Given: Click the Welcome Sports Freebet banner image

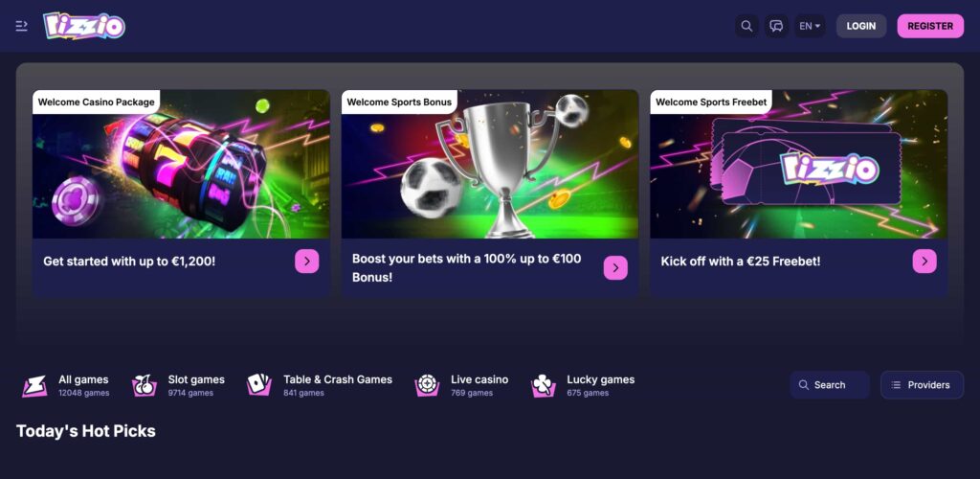Looking at the screenshot, I should tap(799, 164).
